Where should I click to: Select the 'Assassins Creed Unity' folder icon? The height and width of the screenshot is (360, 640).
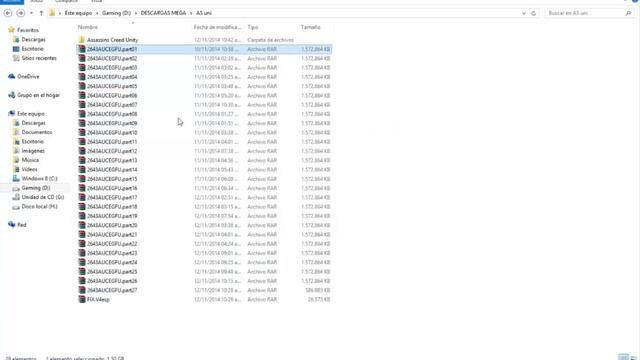pos(82,40)
